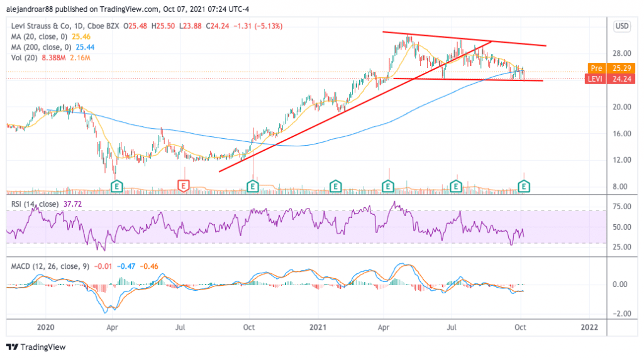
Task: Click the MACD 0.00 scale label
Action: tap(620, 284)
